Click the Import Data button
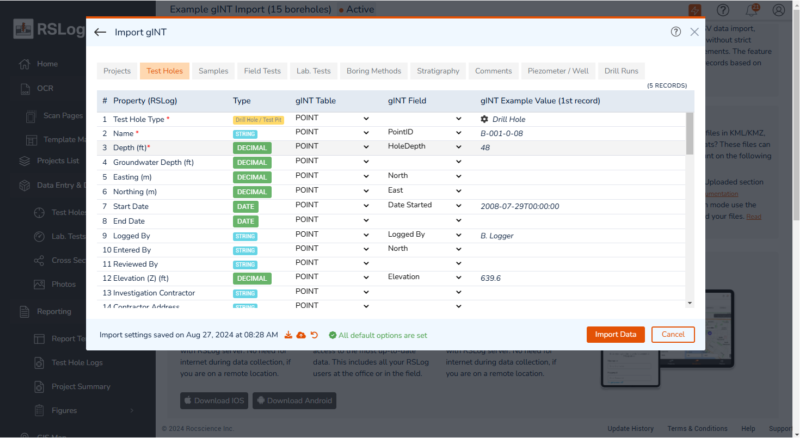Image resolution: width=800 pixels, height=438 pixels. pos(615,334)
